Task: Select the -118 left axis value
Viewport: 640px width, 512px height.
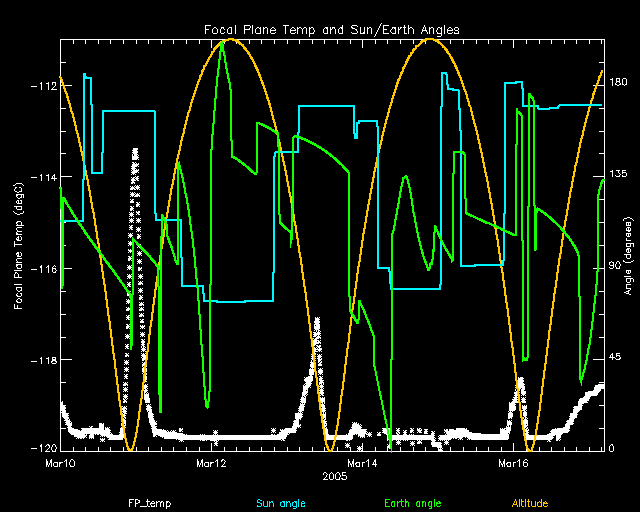Action: pos(44,360)
